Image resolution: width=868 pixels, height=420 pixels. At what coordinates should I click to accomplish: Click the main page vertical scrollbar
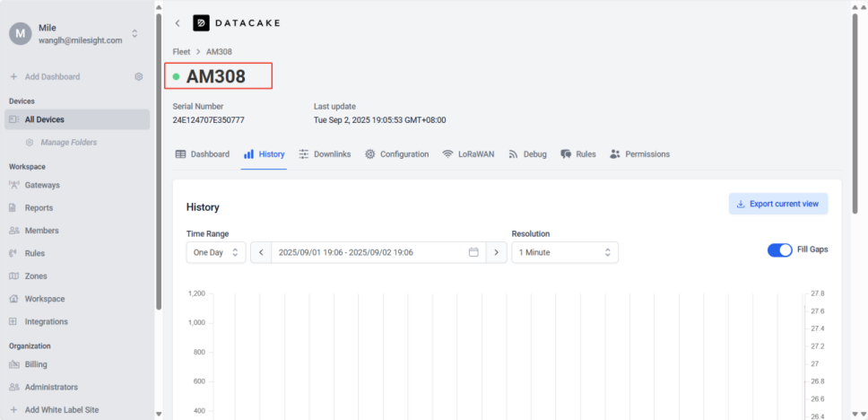(855, 113)
